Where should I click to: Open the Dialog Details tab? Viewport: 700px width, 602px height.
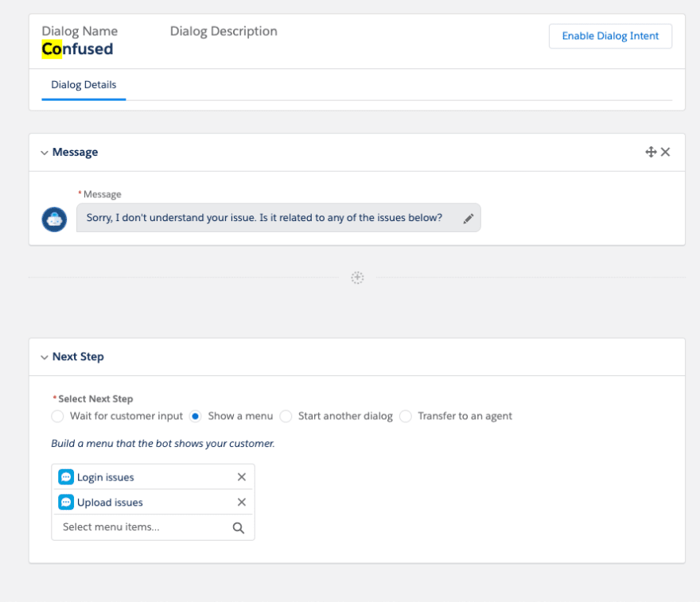click(x=84, y=85)
